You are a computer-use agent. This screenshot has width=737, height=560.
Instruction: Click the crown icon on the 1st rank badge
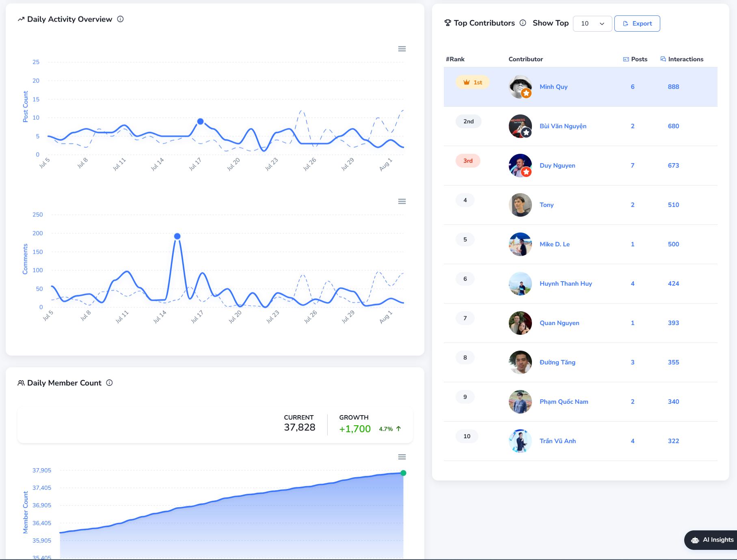click(x=467, y=82)
